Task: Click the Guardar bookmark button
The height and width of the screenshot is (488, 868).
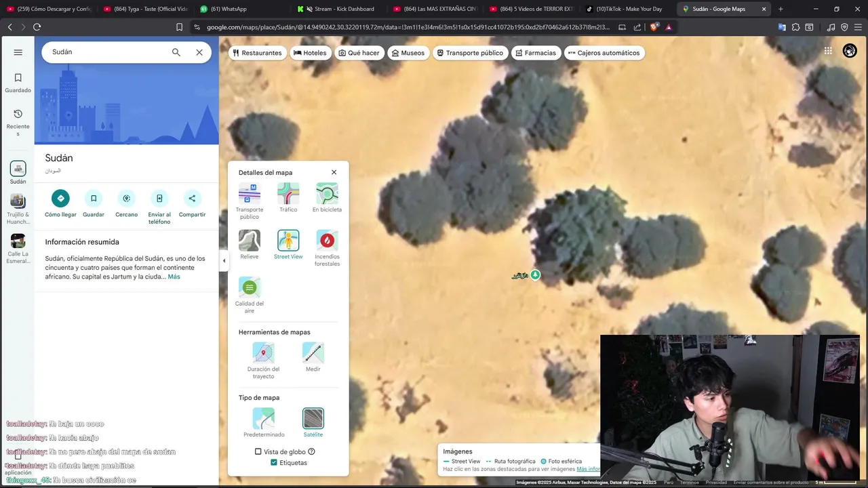Action: (94, 204)
